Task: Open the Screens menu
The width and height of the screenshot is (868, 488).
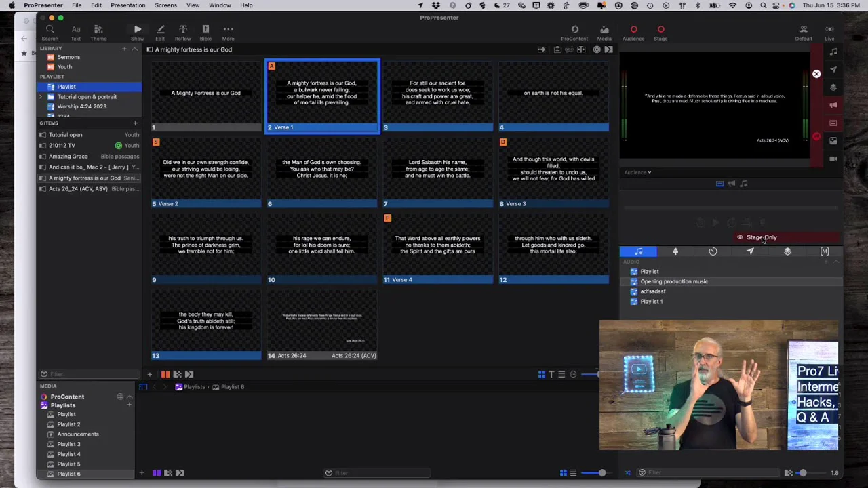Action: click(165, 5)
